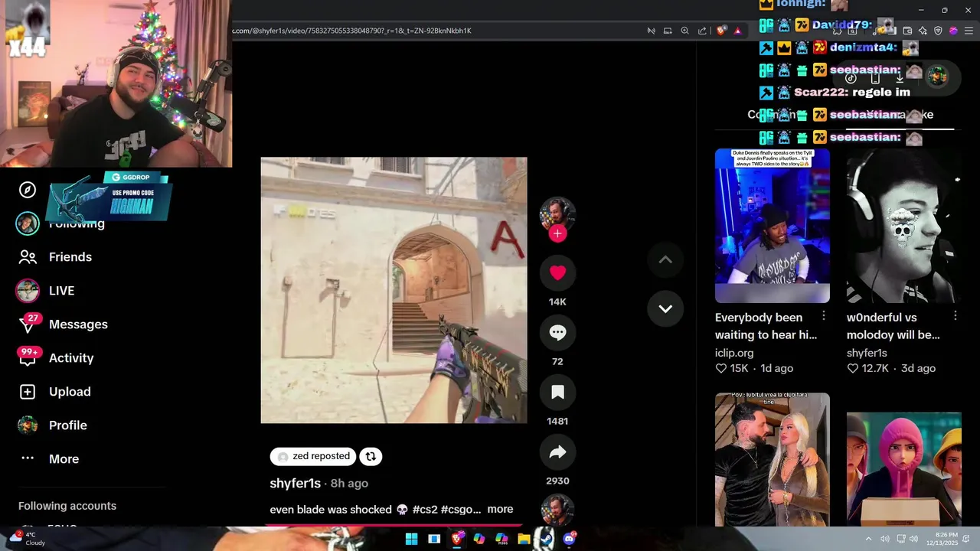Show hidden system tray icons chevron
980x551 pixels.
(868, 539)
